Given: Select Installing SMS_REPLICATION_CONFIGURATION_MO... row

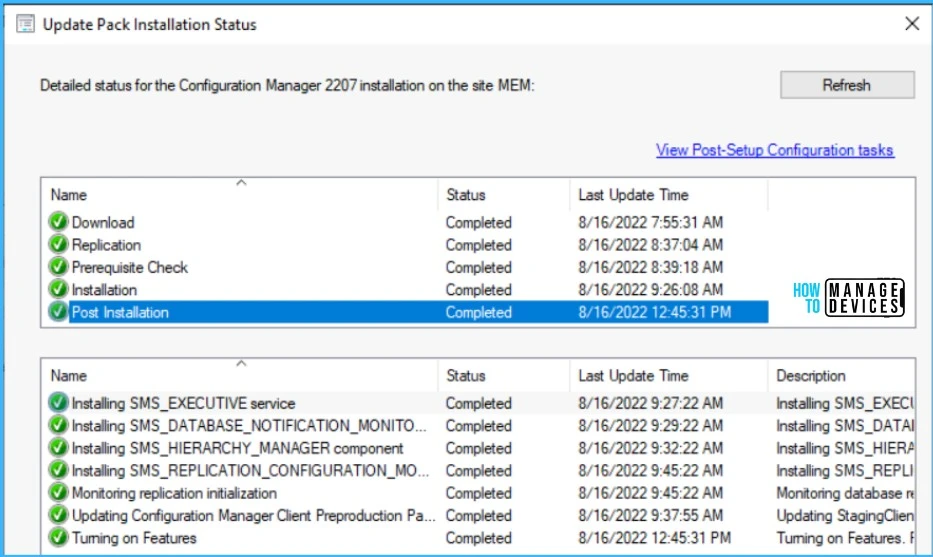Looking at the screenshot, I should (x=480, y=470).
